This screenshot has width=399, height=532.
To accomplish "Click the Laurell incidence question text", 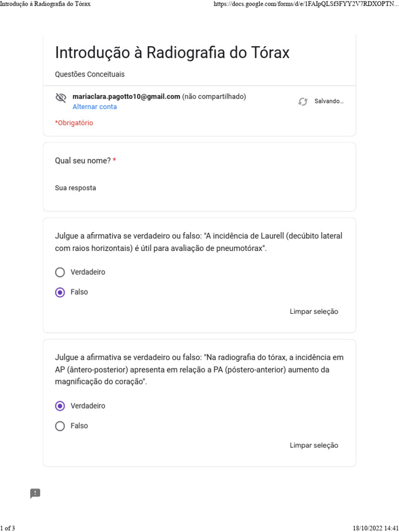I will pyautogui.click(x=198, y=242).
